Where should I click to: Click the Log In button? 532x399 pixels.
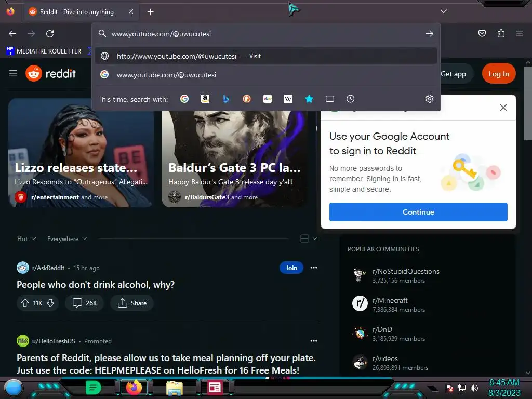(x=499, y=74)
